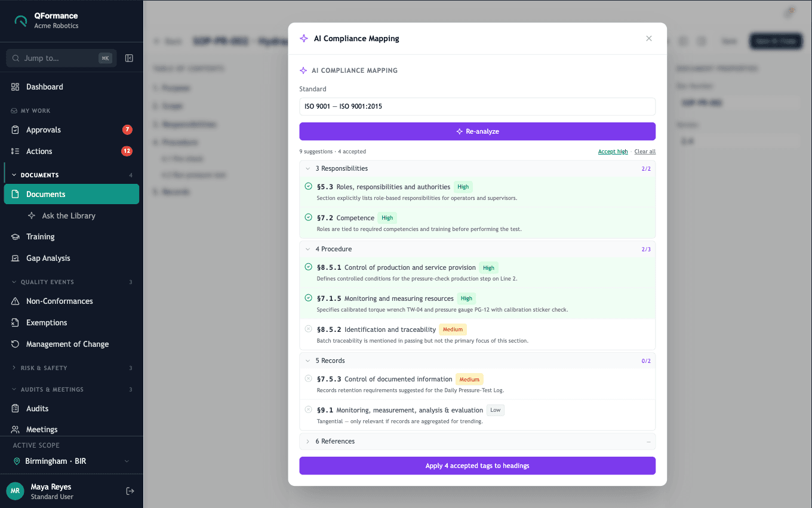Click the MR user avatar

(15, 491)
